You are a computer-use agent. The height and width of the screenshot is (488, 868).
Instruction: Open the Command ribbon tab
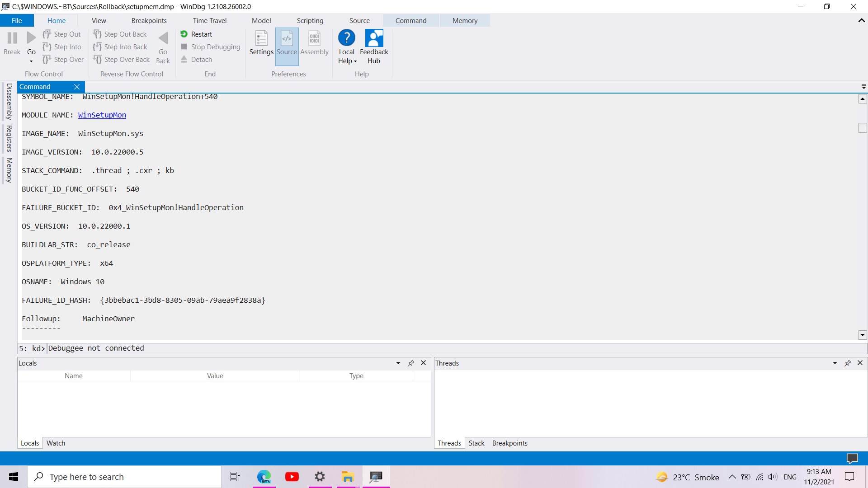point(411,21)
